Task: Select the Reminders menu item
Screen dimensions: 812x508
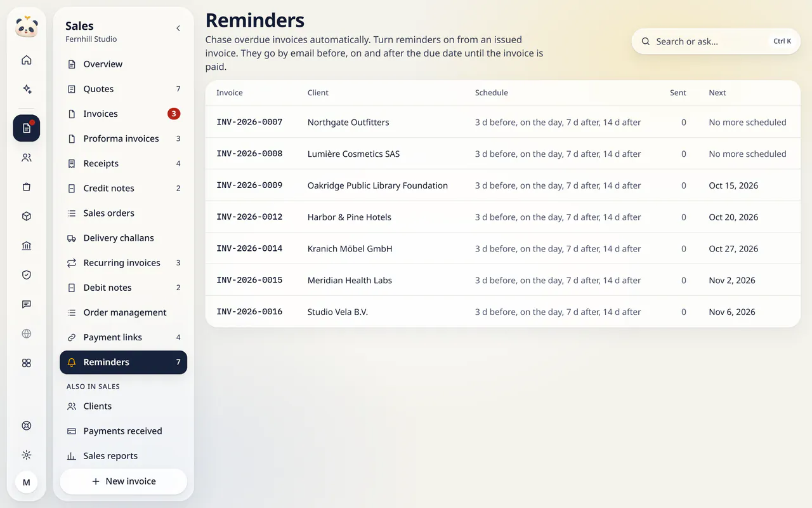Action: coord(124,362)
